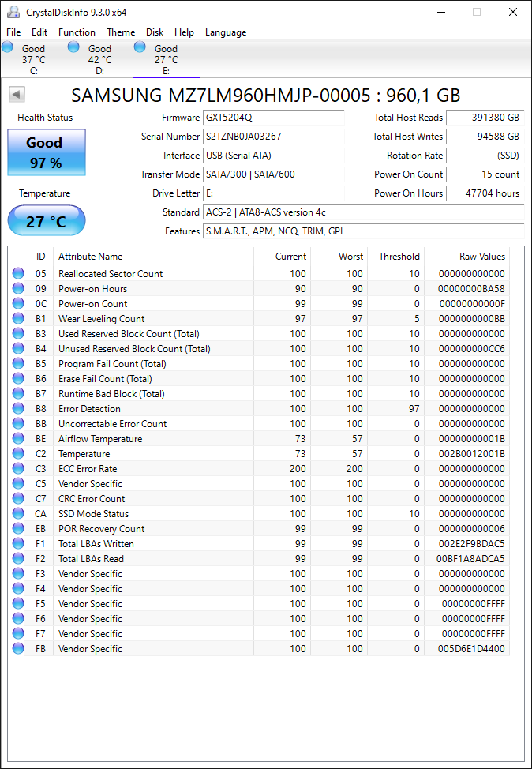Click status orb for Reallocated Sector Count
The height and width of the screenshot is (769, 532).
(18, 273)
